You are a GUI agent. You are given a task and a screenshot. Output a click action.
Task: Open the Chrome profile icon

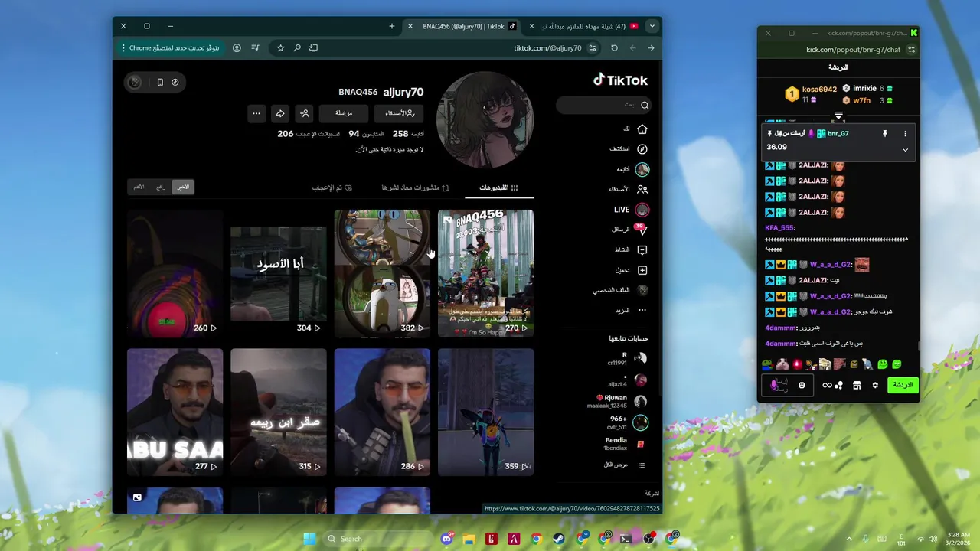tap(237, 47)
